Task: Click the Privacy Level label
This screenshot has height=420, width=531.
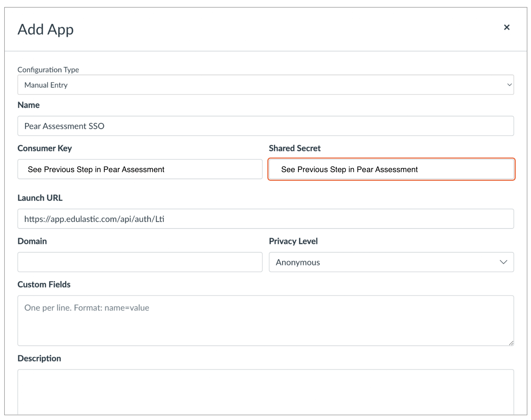Action: (293, 241)
